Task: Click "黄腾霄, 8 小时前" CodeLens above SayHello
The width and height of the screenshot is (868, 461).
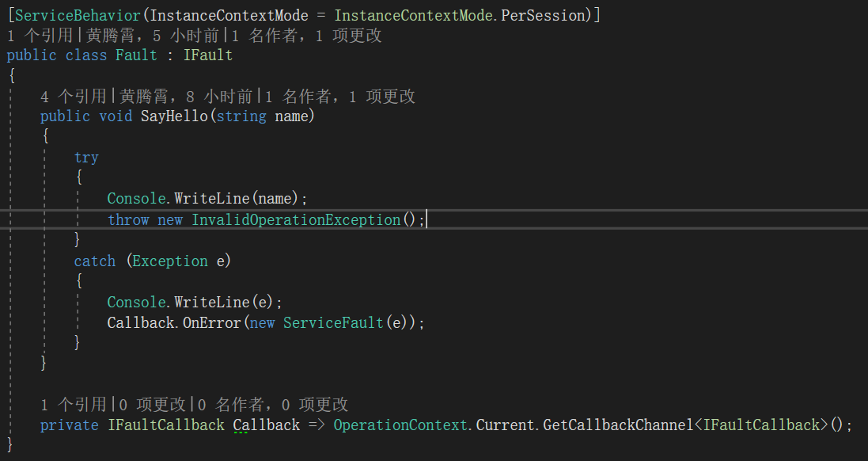Action: (x=185, y=97)
